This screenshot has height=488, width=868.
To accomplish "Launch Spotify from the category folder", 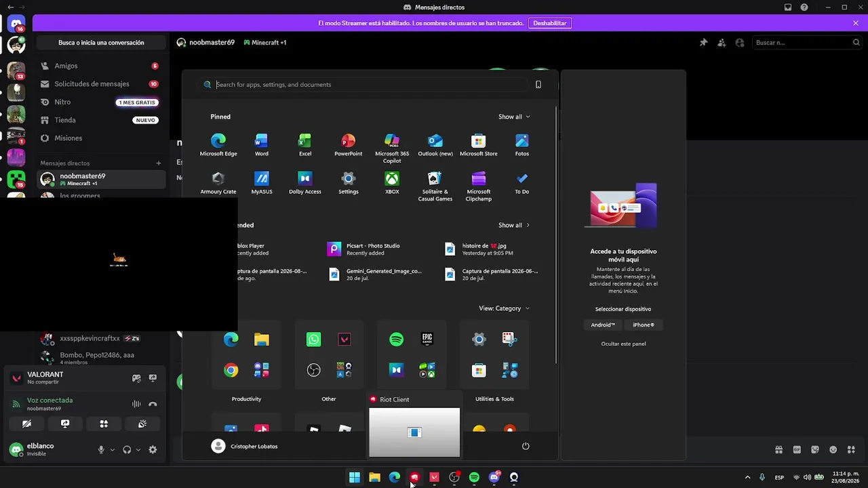I will 397,339.
